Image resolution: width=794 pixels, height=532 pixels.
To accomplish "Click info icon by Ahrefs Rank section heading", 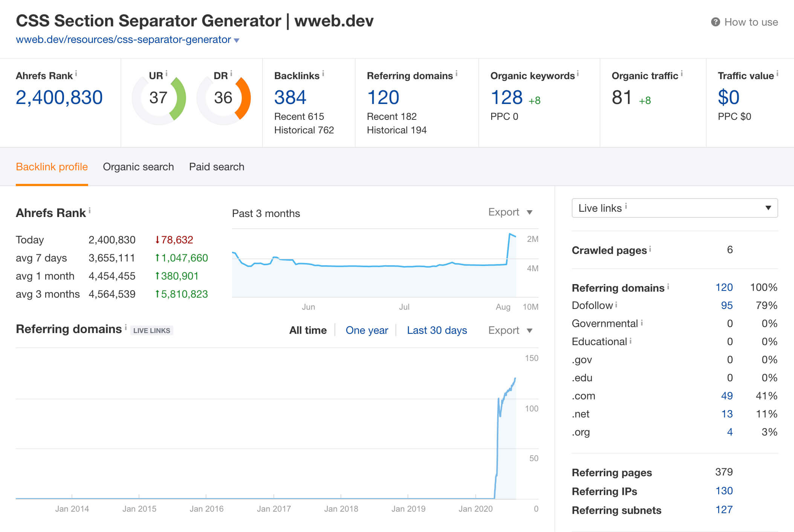I will pos(90,211).
